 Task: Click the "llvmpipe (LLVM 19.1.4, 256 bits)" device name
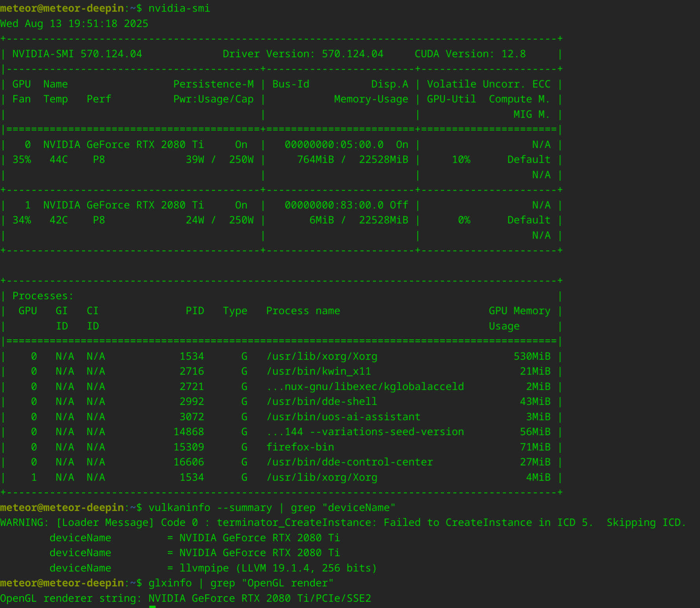click(x=278, y=568)
